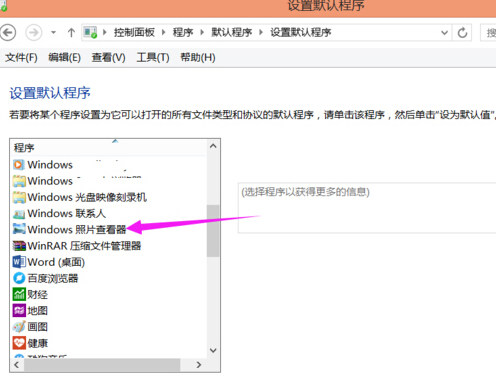Open the 工具(T) menu
Viewport: 496px width, 375px height.
pos(153,57)
